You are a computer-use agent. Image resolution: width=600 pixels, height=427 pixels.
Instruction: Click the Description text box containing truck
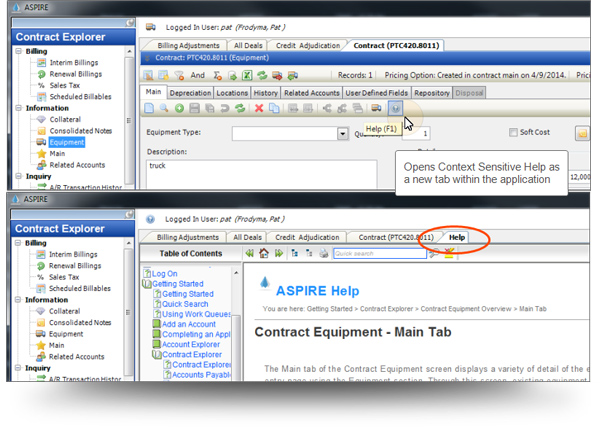pyautogui.click(x=261, y=174)
